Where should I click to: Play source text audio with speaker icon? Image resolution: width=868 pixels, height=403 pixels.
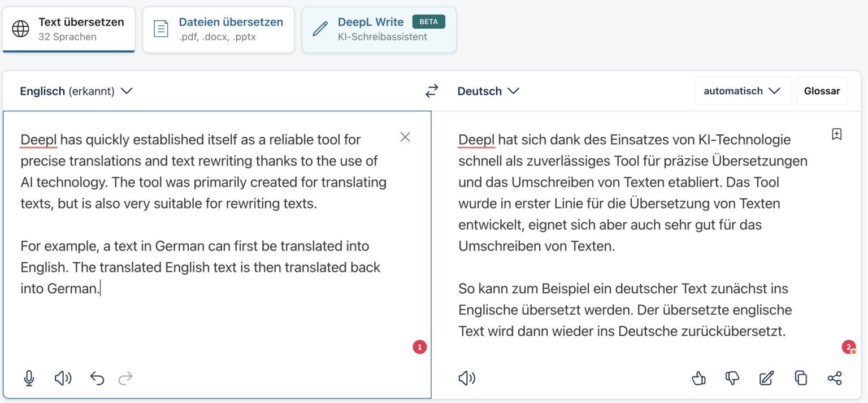coord(63,378)
